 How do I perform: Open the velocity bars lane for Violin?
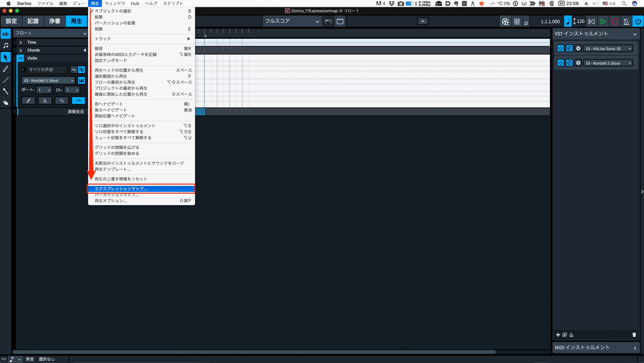point(45,101)
